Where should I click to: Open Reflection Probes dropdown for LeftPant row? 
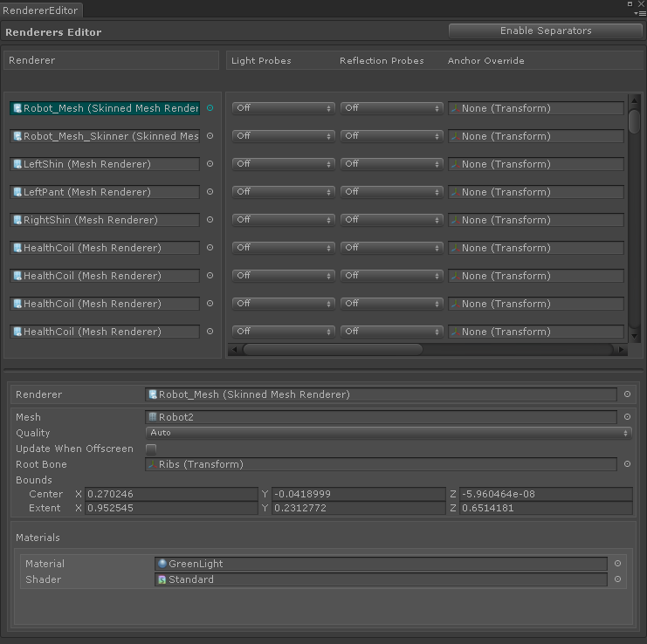coord(392,192)
